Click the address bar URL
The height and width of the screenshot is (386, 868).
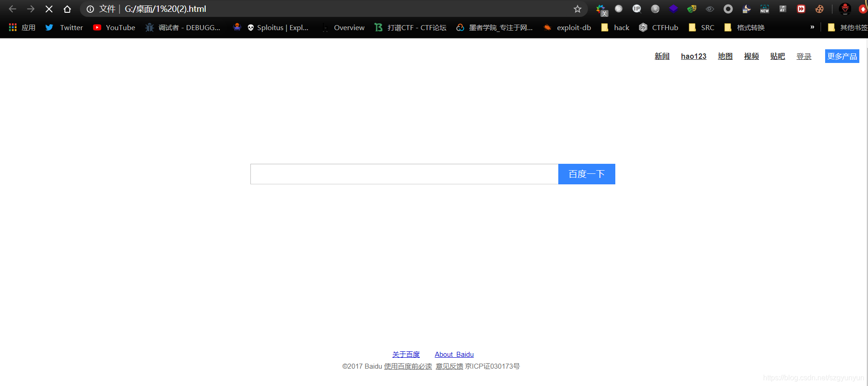(165, 9)
